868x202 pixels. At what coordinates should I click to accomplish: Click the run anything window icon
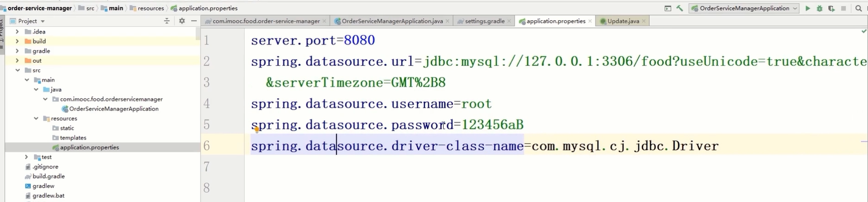point(668,8)
